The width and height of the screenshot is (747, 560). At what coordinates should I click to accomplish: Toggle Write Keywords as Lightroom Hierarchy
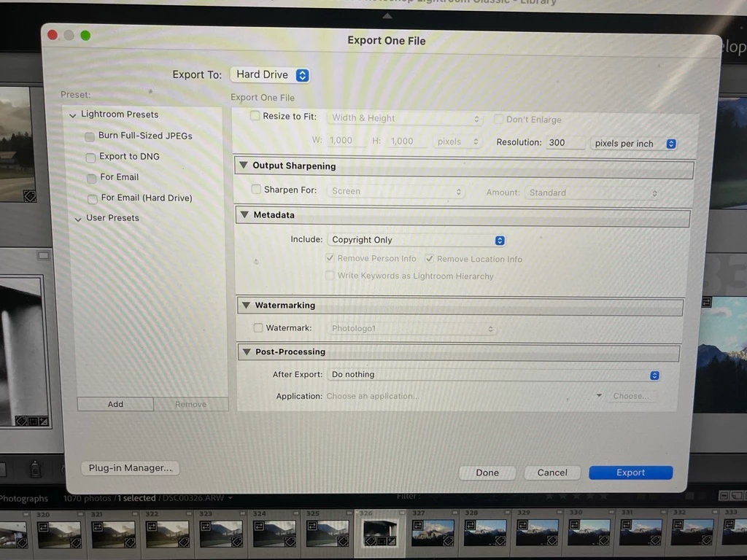[329, 275]
